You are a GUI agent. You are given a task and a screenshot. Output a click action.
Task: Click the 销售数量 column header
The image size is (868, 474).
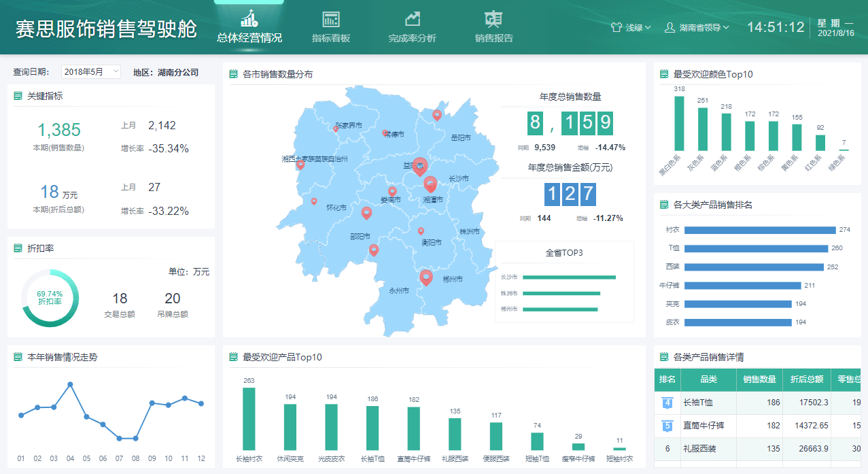[760, 379]
